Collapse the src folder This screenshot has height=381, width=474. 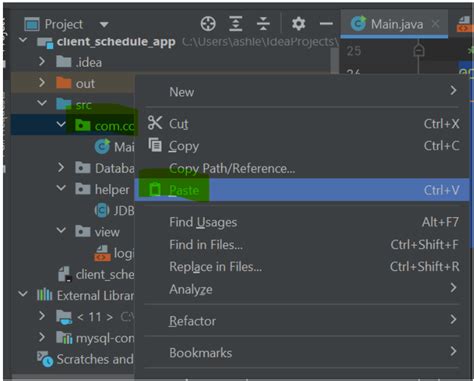pyautogui.click(x=42, y=103)
